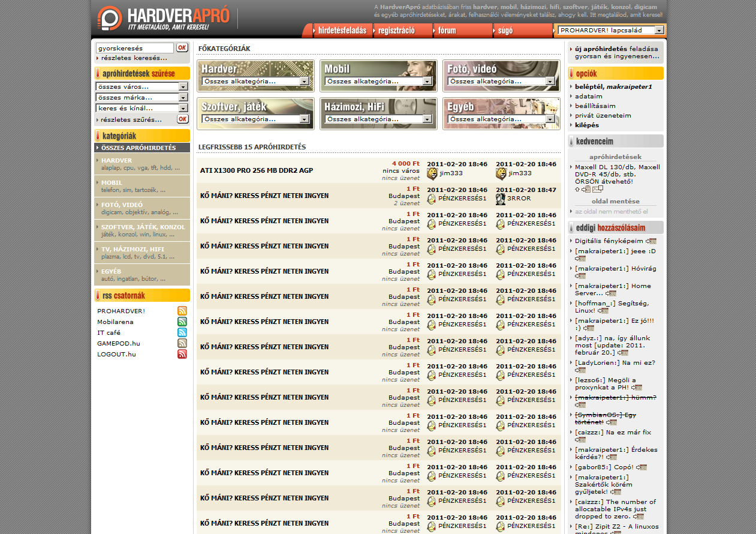756x534 pixels.
Task: Click új apróhirdetés feladása link
Action: coord(616,52)
